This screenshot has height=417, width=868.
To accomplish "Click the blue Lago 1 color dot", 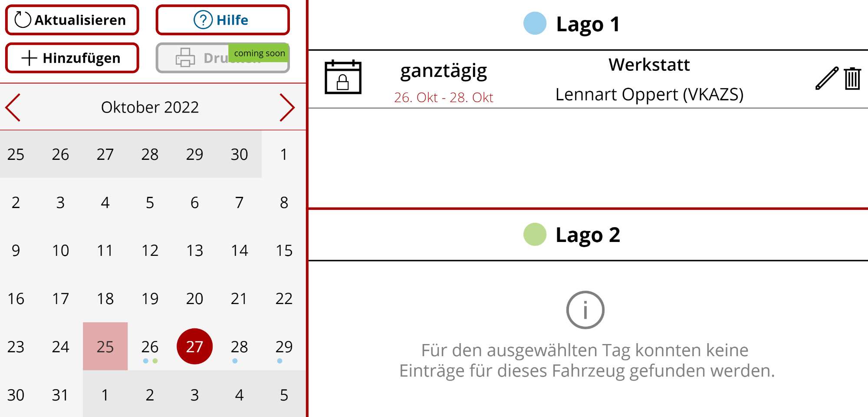I will click(535, 23).
